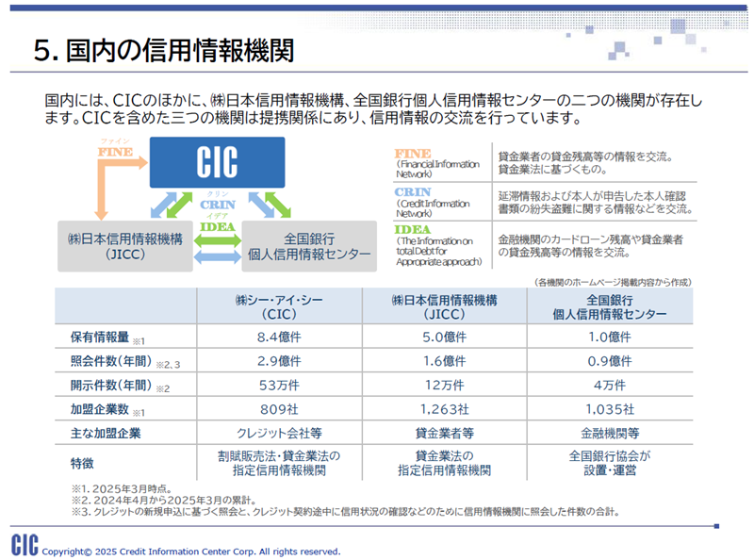
Task: Click the CIC logo in the footer
Action: [25, 545]
